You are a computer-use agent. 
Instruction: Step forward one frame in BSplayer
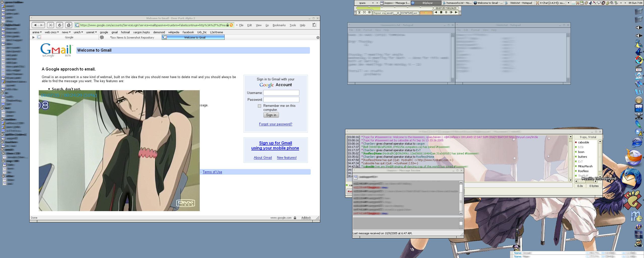coord(451,12)
